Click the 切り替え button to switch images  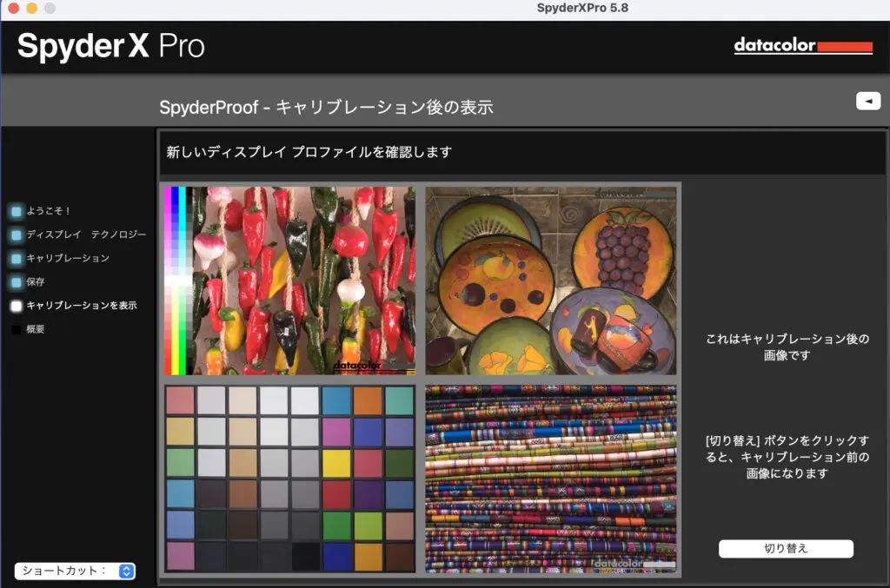click(x=785, y=548)
